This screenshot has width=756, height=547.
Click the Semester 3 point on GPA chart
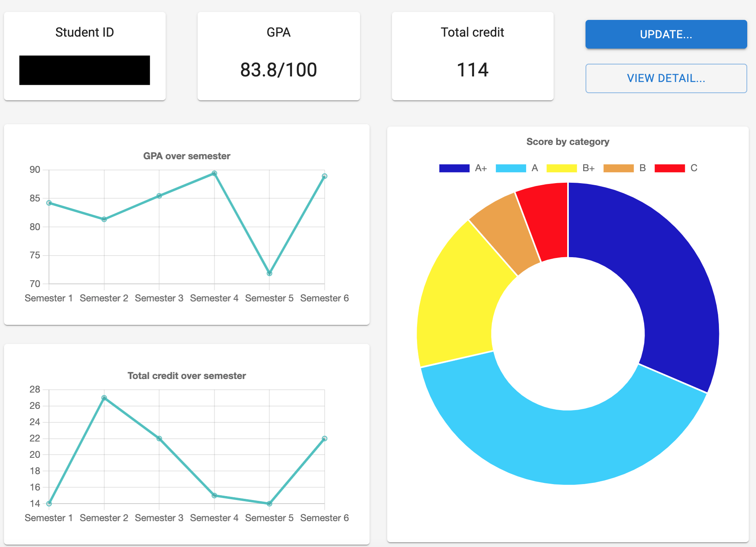point(159,196)
